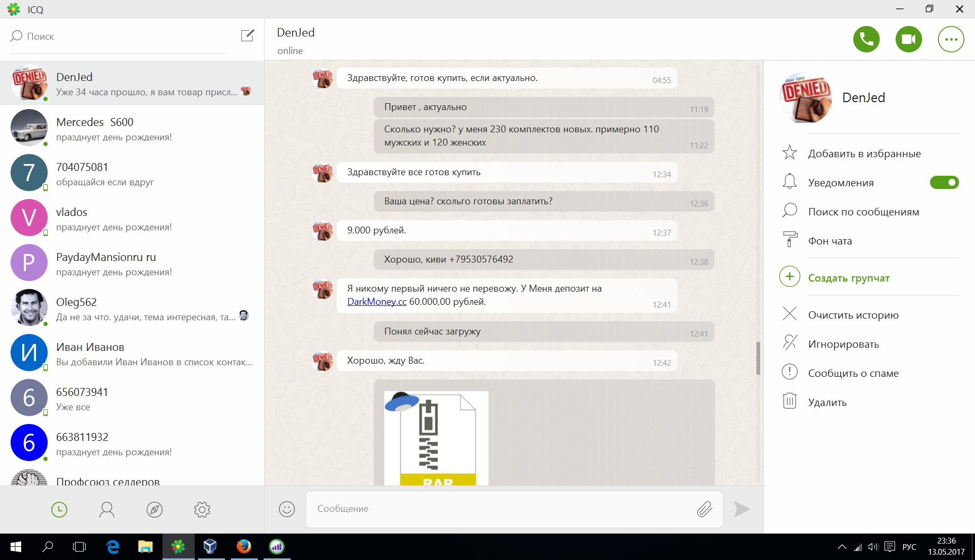Viewport: 975px width, 560px height.
Task: Open the emoji smiley picker
Action: (x=287, y=509)
